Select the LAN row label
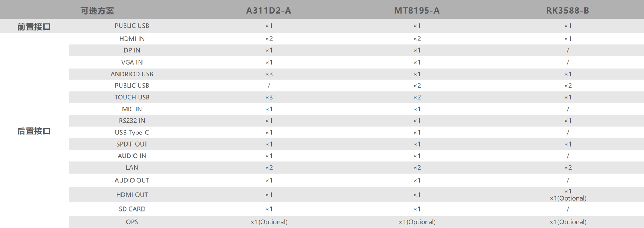 132,168
